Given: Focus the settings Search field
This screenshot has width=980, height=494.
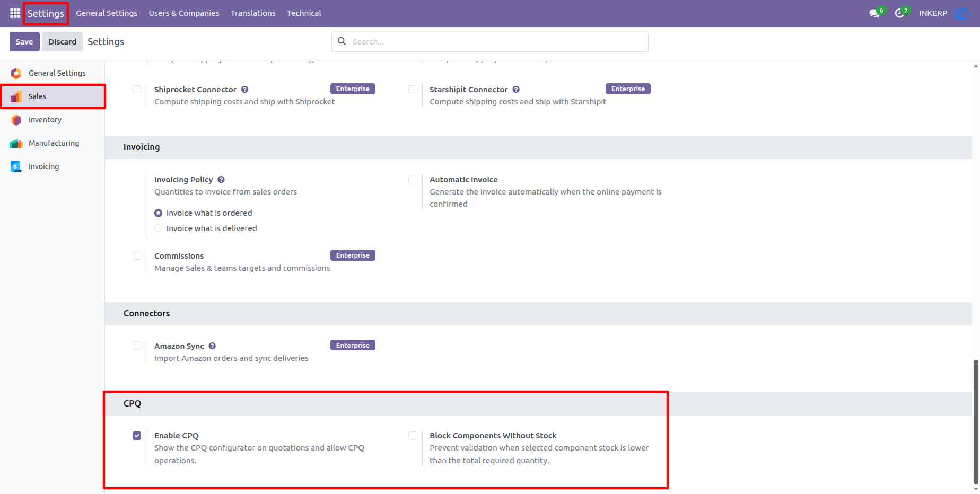Looking at the screenshot, I should (x=489, y=41).
